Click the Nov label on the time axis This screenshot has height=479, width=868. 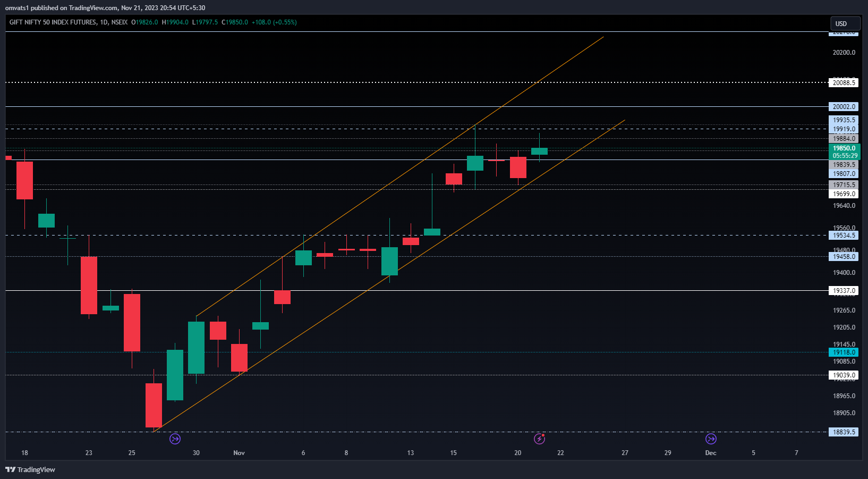pos(239,453)
